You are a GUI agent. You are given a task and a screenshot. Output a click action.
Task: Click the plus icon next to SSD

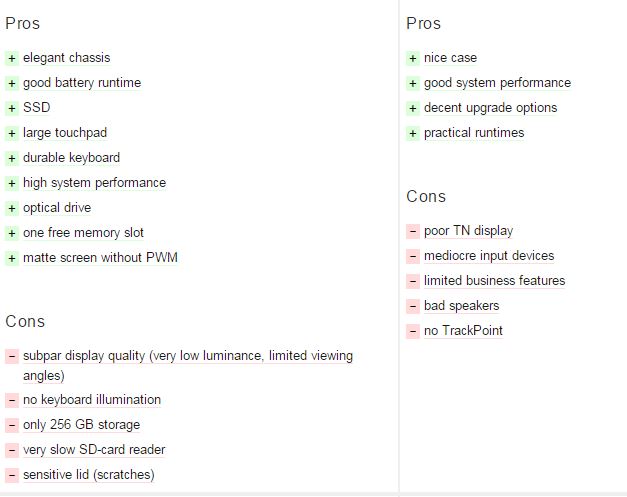pos(12,108)
